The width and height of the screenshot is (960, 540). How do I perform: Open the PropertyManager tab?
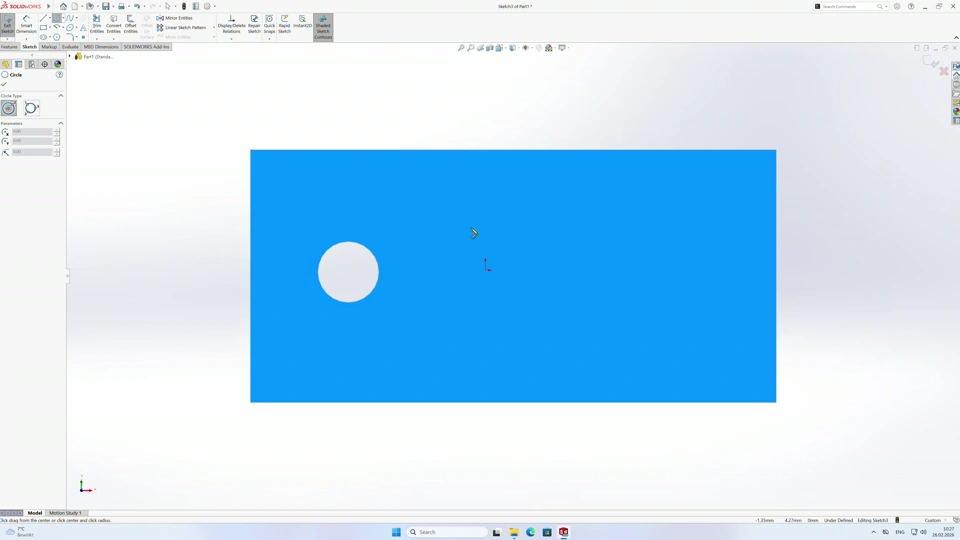click(x=18, y=64)
